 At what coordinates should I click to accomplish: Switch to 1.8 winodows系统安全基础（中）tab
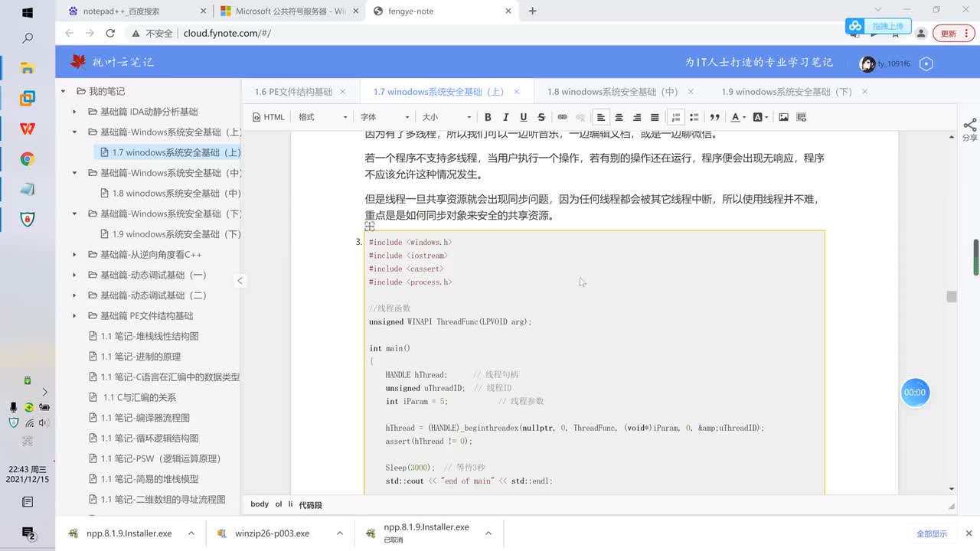coord(612,92)
